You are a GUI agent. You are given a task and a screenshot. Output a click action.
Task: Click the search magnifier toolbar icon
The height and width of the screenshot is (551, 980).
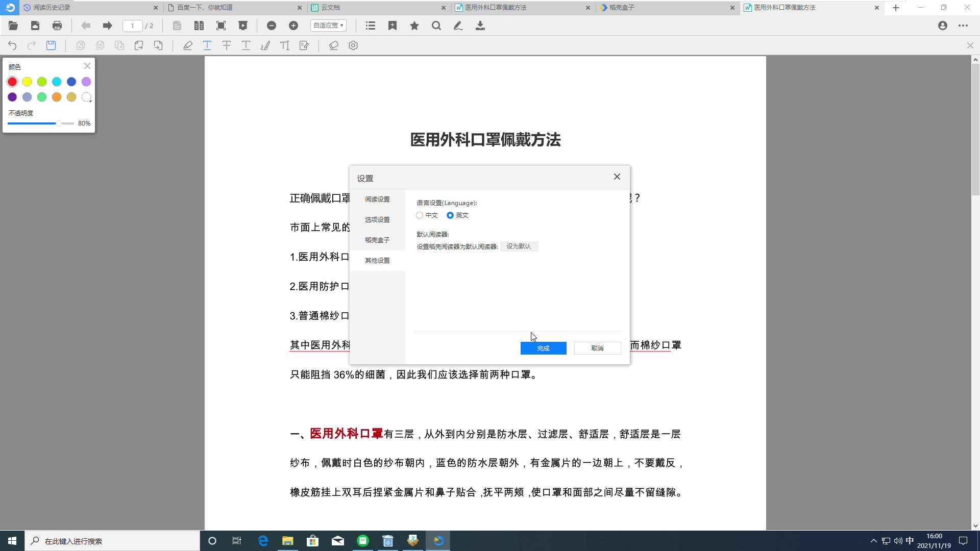[436, 26]
